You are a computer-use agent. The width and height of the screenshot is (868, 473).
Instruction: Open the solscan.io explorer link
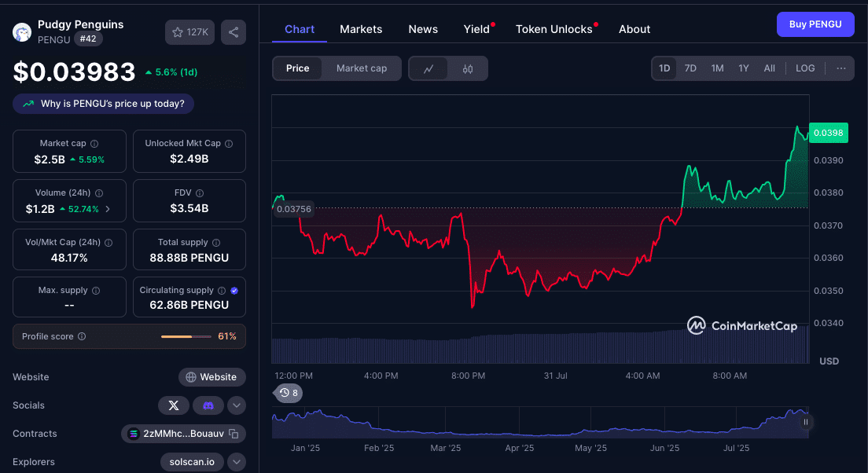[192, 462]
